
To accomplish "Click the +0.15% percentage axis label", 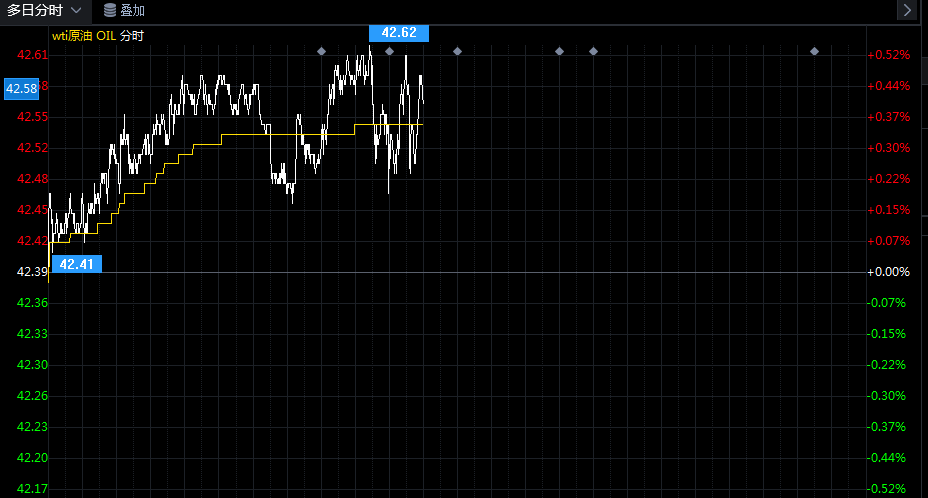I will 889,210.
